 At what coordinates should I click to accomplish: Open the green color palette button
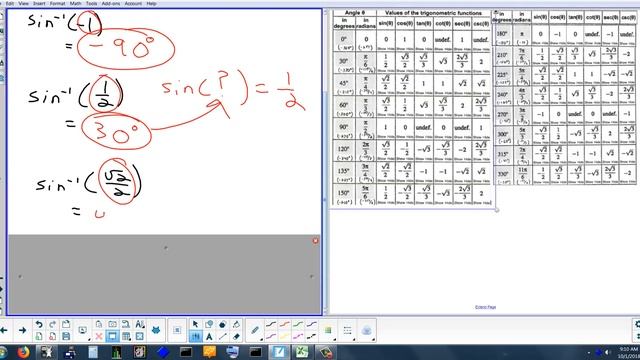pos(328,330)
